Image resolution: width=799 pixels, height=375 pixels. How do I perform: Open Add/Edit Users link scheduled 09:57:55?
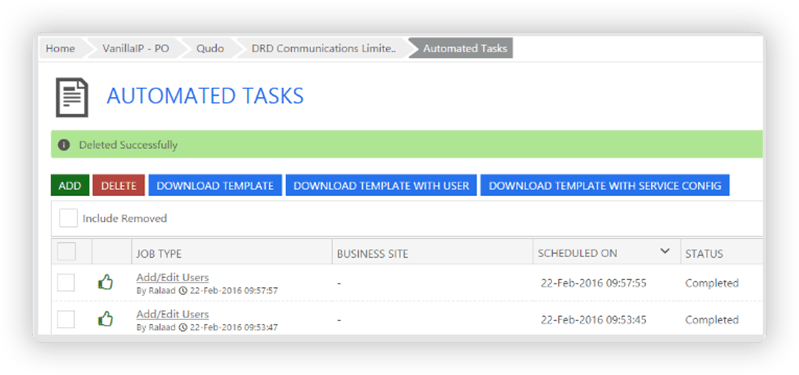click(x=172, y=278)
